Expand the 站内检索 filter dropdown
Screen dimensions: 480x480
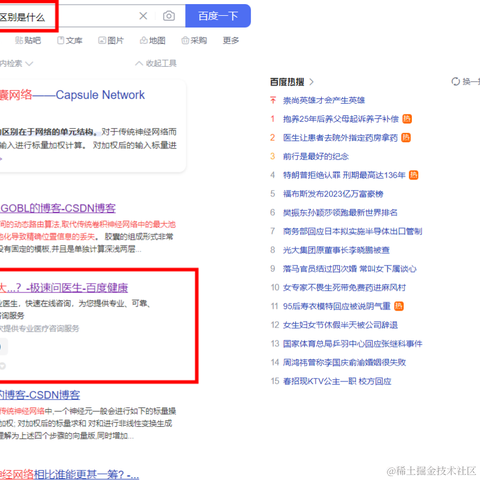[16, 63]
